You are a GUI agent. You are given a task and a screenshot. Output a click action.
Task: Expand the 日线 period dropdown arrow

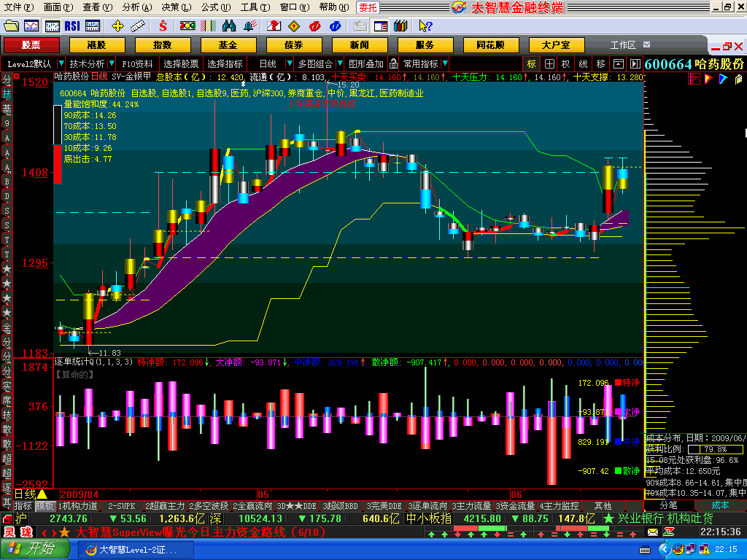tap(289, 64)
